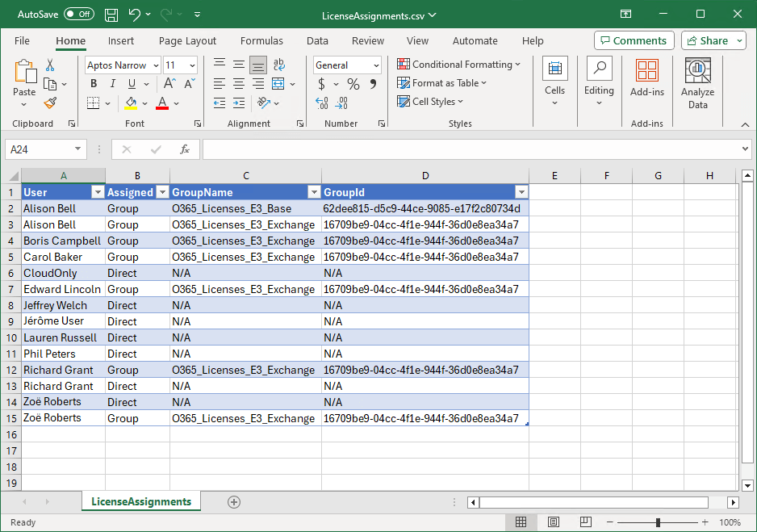Switch to the Page Layout tab
757x532 pixels.
[x=187, y=41]
